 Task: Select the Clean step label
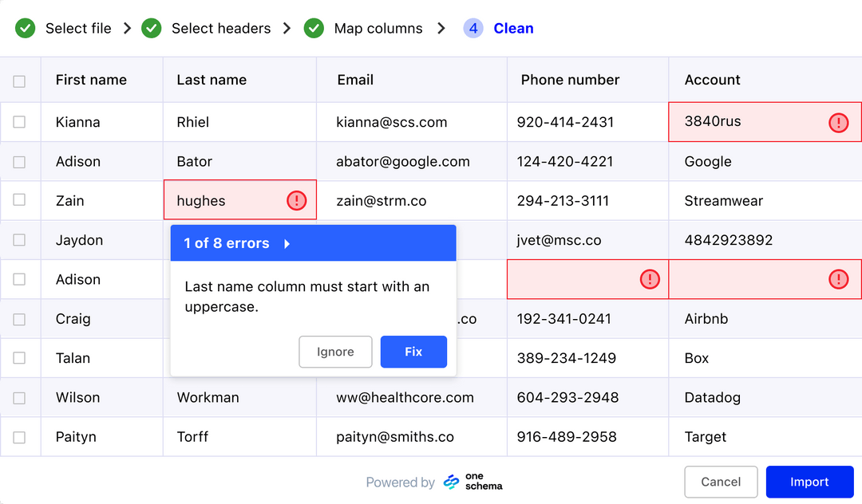[x=513, y=28]
